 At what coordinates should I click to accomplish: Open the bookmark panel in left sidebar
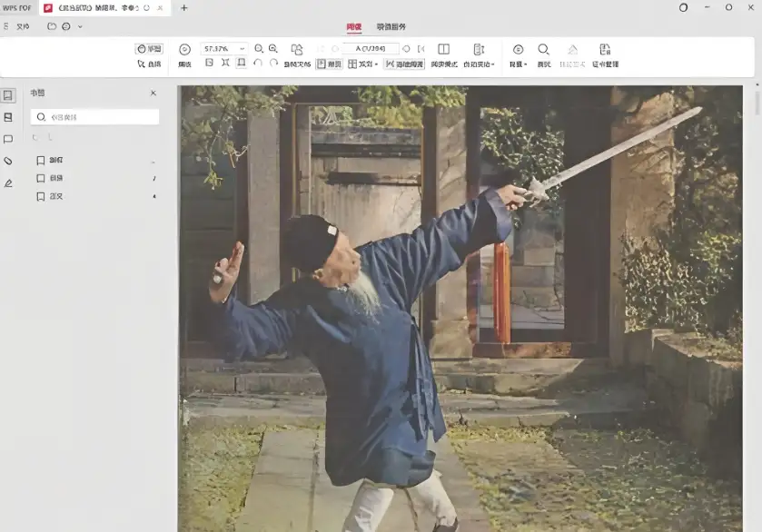pos(8,95)
